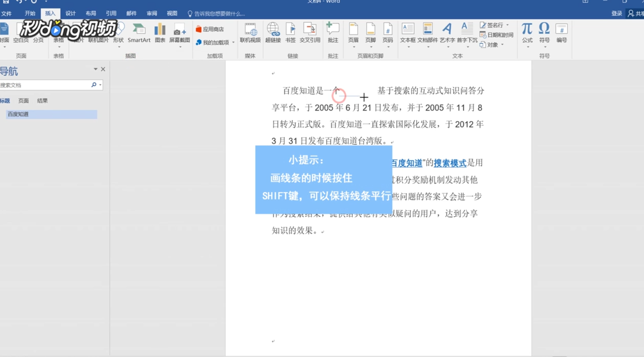Select the Insert (插入) ribbon tab

coord(50,14)
